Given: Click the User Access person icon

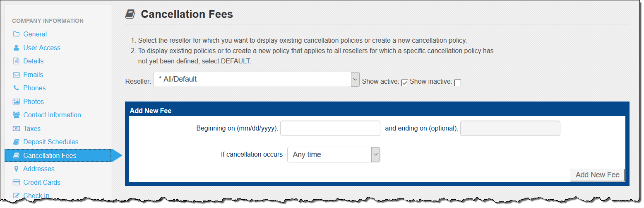Looking at the screenshot, I should [x=16, y=48].
